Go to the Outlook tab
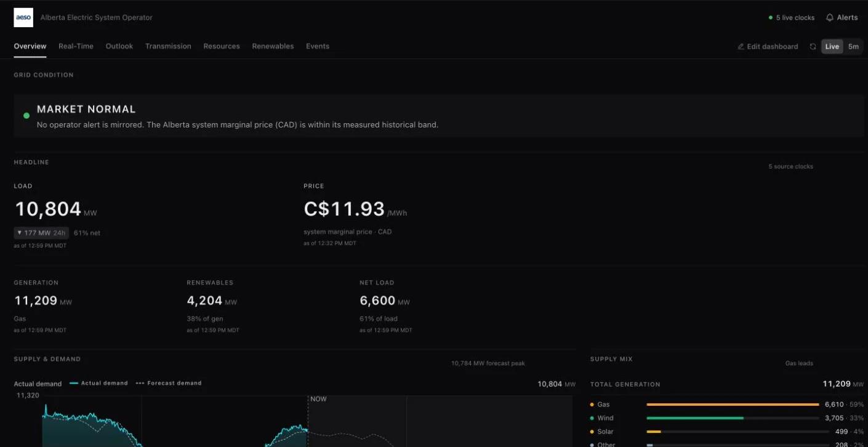 click(x=119, y=46)
